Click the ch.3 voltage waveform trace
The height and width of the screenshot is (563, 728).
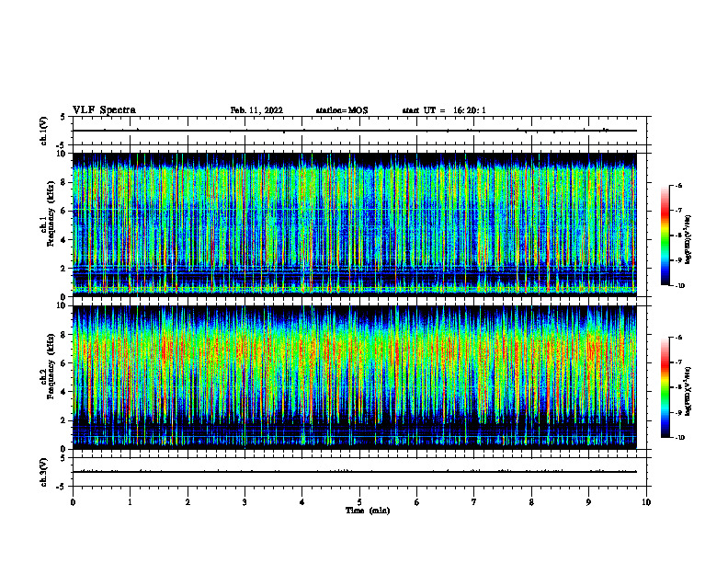click(354, 472)
